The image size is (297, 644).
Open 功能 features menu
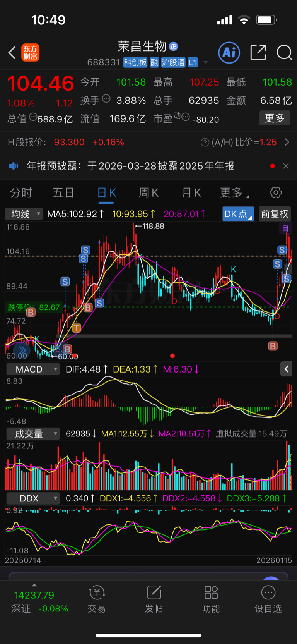click(211, 599)
